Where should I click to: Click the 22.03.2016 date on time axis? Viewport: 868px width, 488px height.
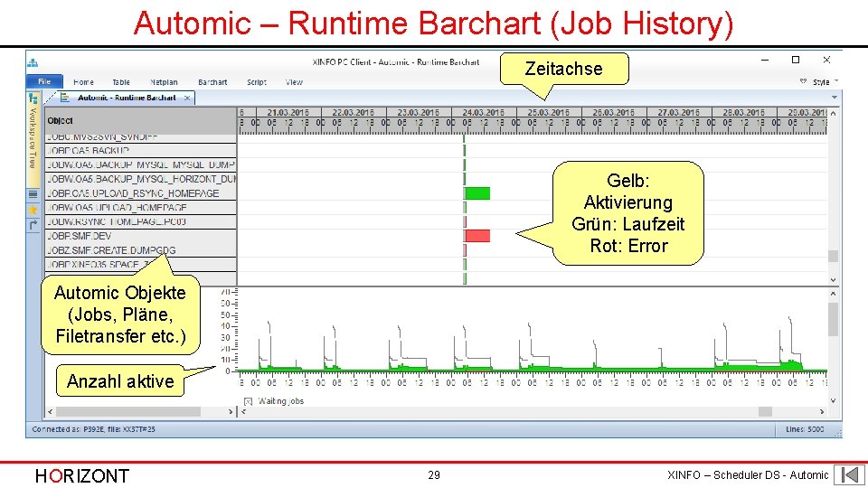[x=354, y=112]
